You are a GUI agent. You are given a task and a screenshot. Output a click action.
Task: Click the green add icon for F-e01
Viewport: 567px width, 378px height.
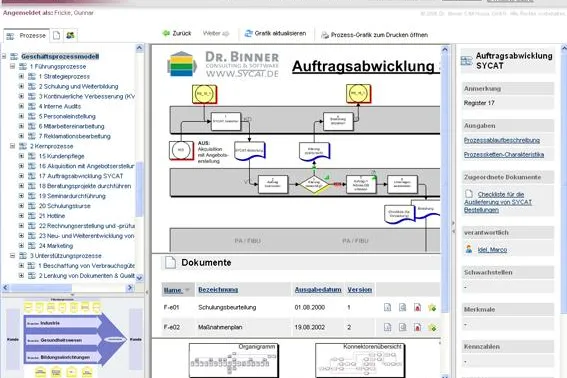432,307
